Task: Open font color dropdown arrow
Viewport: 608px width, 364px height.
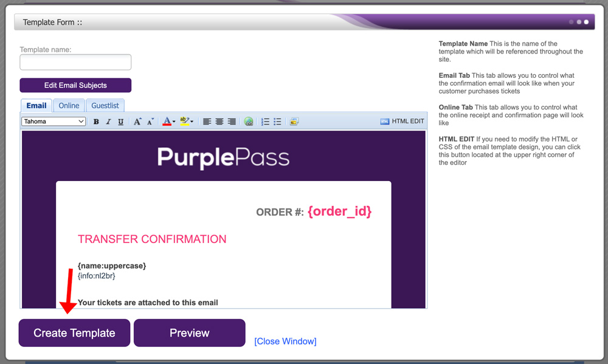Action: pos(174,122)
